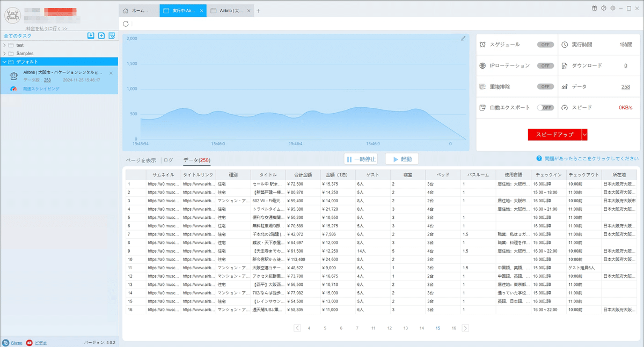Click the Skype icon in status bar
This screenshot has height=347, width=644.
(5, 342)
